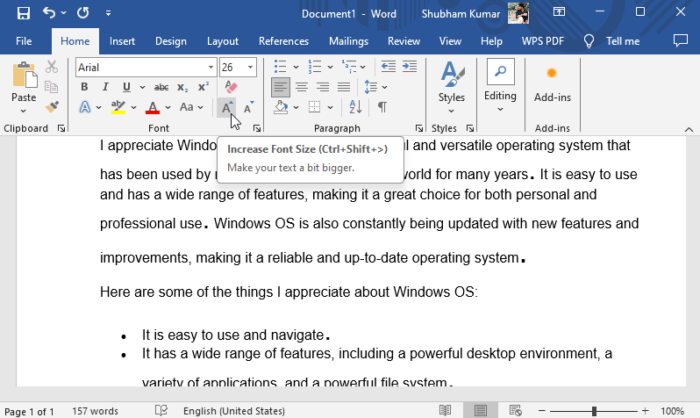Open the Review tab

[x=404, y=41]
